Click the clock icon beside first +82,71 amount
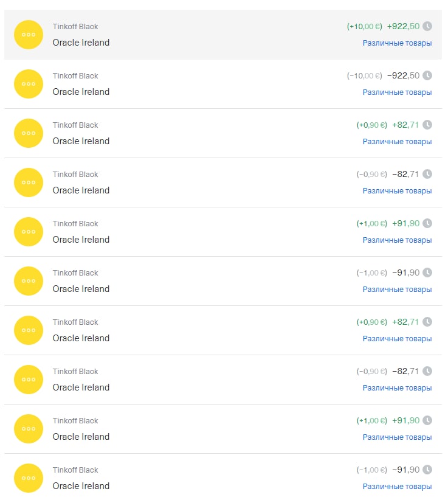The width and height of the screenshot is (448, 500). (x=427, y=125)
